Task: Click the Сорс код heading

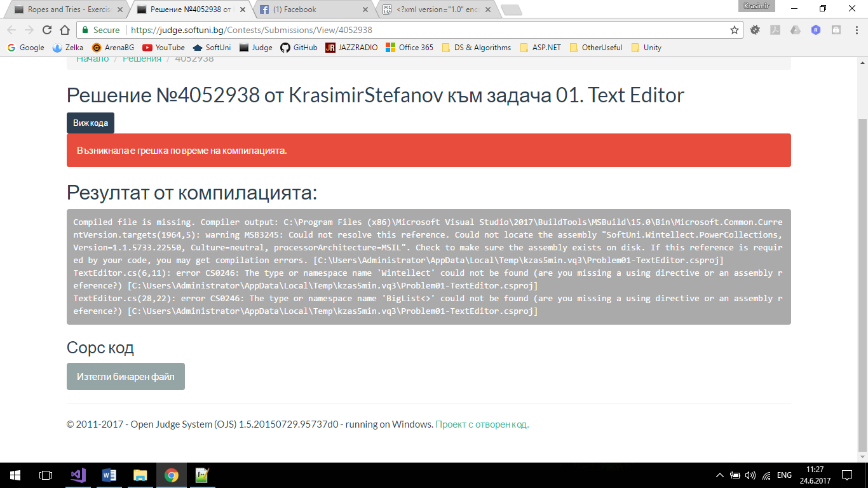Action: [x=100, y=348]
